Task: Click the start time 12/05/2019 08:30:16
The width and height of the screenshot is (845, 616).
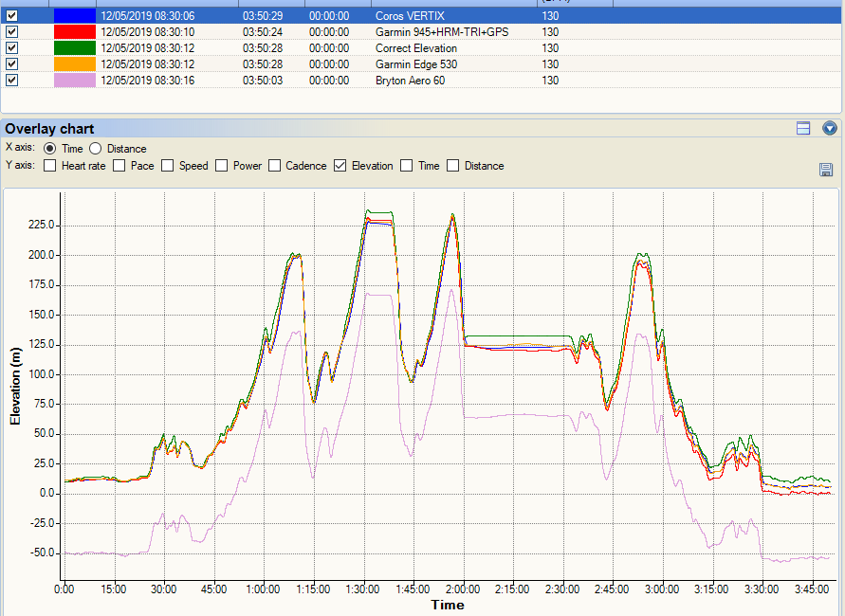Action: click(x=148, y=81)
